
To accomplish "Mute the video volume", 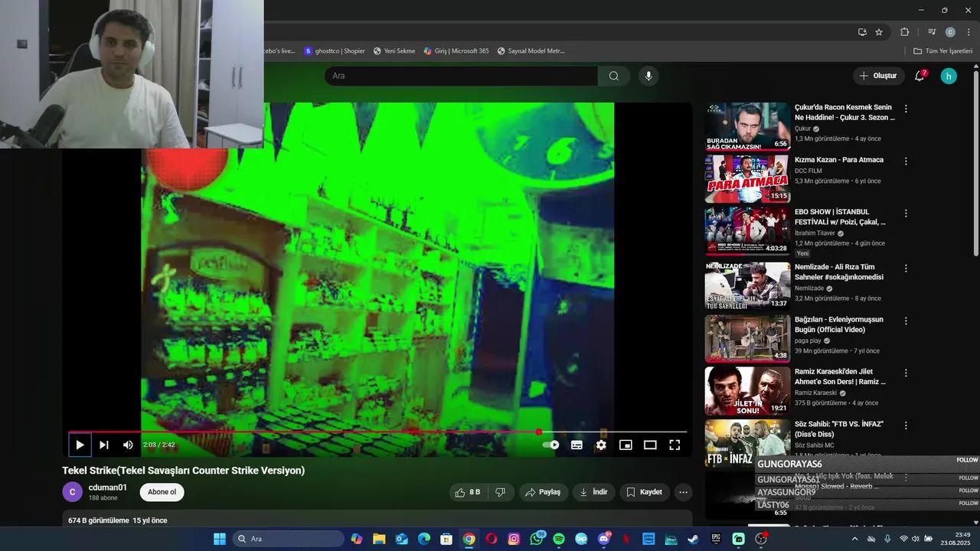I will [128, 445].
